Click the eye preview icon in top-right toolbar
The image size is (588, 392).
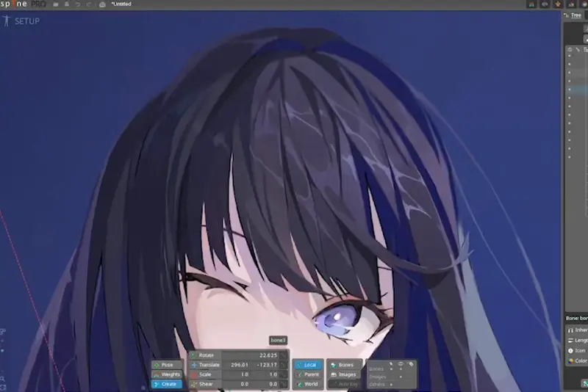[545, 4]
